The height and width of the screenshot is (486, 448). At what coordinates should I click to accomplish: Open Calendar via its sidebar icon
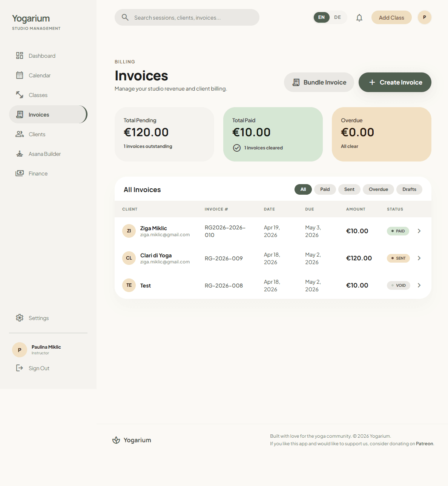[x=20, y=75]
